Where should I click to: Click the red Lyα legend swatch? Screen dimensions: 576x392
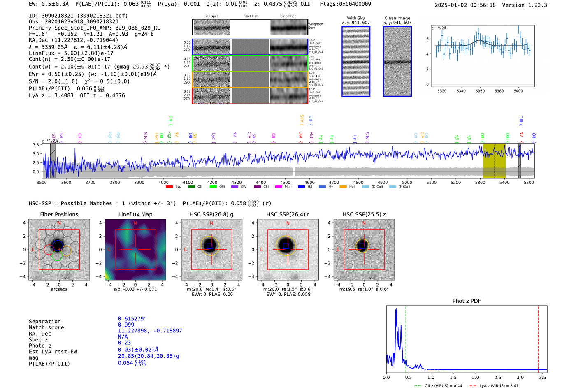tap(169, 187)
